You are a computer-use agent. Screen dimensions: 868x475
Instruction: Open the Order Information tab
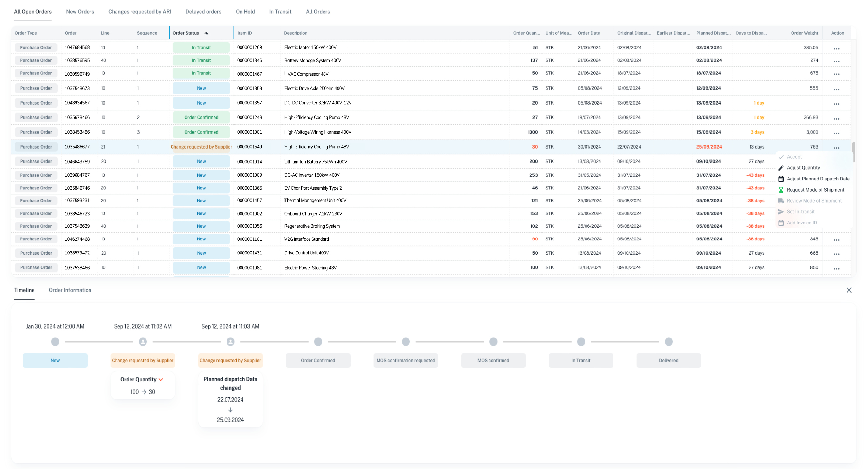pos(70,290)
